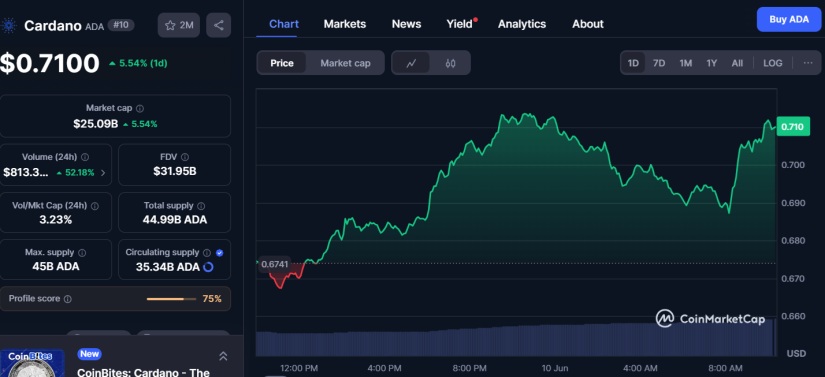This screenshot has height=377, width=825.
Task: Click the 44.99B ADA total supply
Action: click(x=175, y=220)
